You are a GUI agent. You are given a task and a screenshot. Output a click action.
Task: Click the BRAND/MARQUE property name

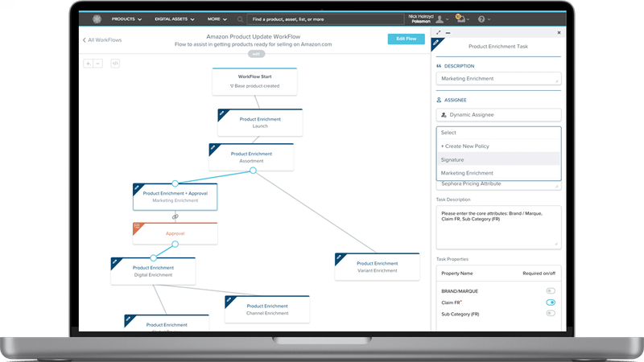point(460,291)
